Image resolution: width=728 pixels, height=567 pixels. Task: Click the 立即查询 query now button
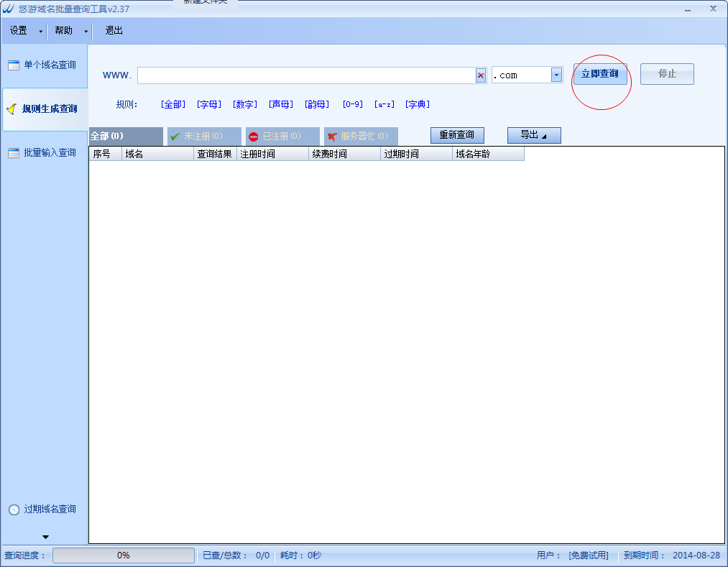tap(600, 74)
